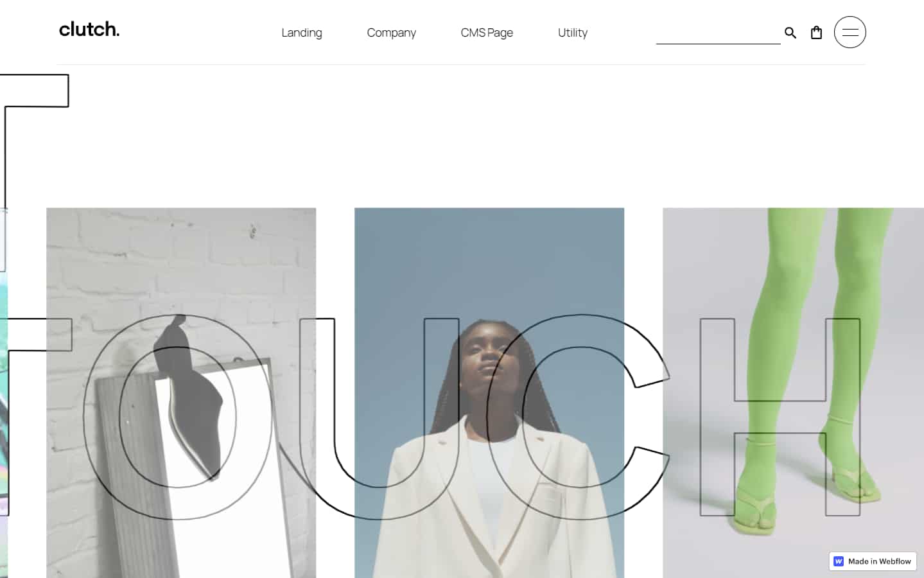Viewport: 924px width, 578px height.
Task: Open the Company menu
Action: pyautogui.click(x=391, y=33)
